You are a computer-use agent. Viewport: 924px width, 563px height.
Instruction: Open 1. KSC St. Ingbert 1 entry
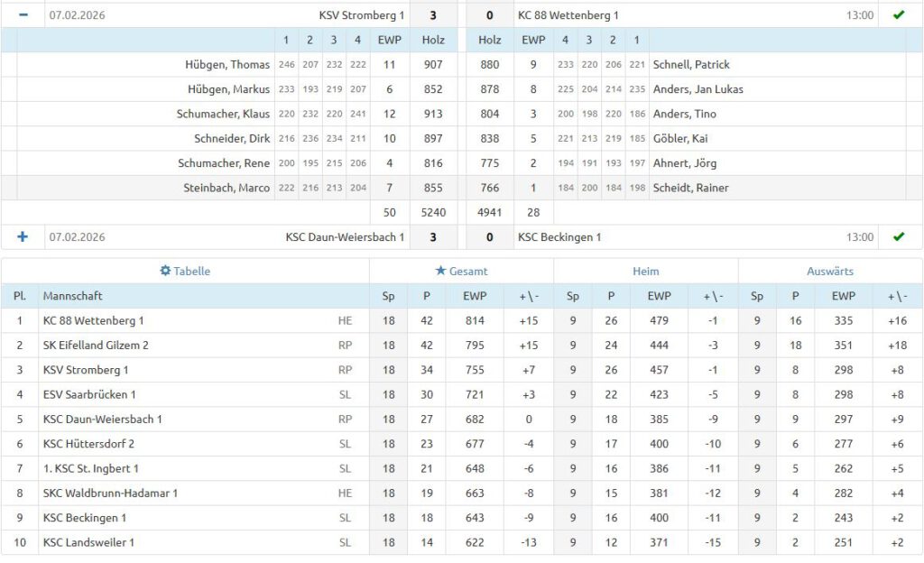(x=90, y=468)
